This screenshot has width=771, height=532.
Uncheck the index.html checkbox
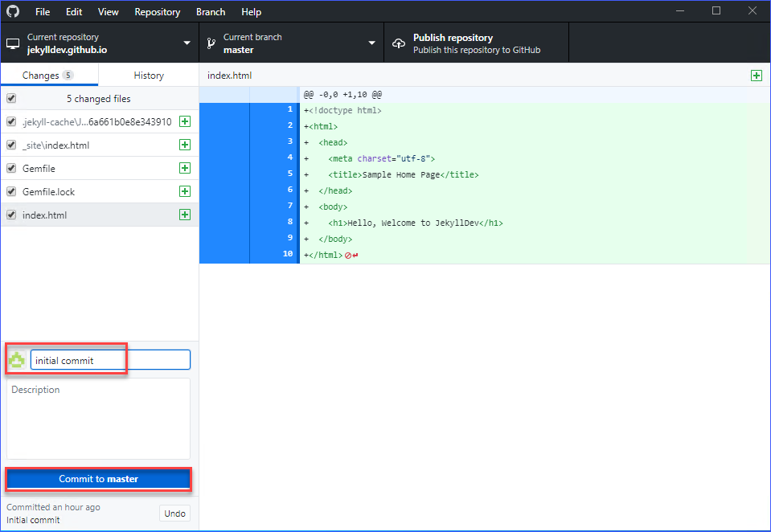click(x=11, y=215)
